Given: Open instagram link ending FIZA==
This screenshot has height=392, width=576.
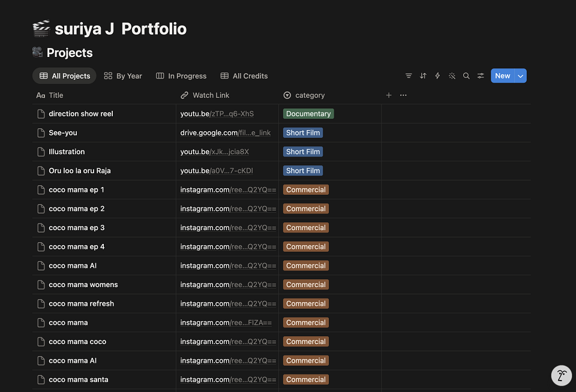Looking at the screenshot, I should pos(226,322).
